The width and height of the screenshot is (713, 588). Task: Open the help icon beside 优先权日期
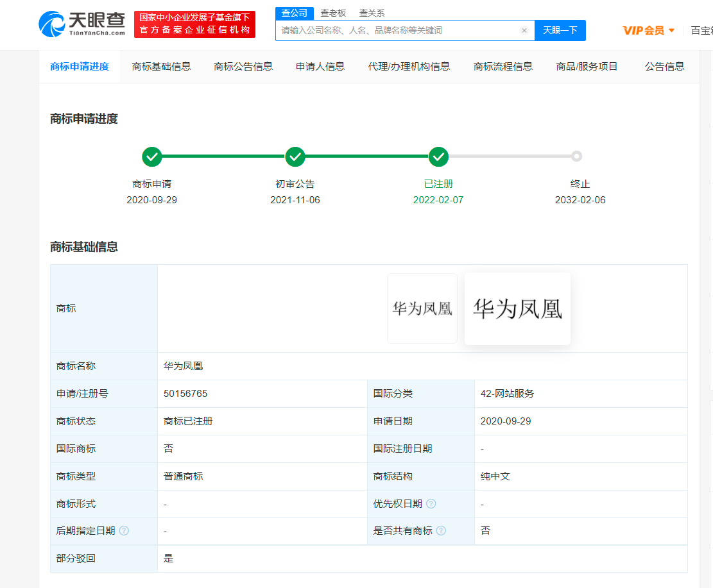coord(431,503)
